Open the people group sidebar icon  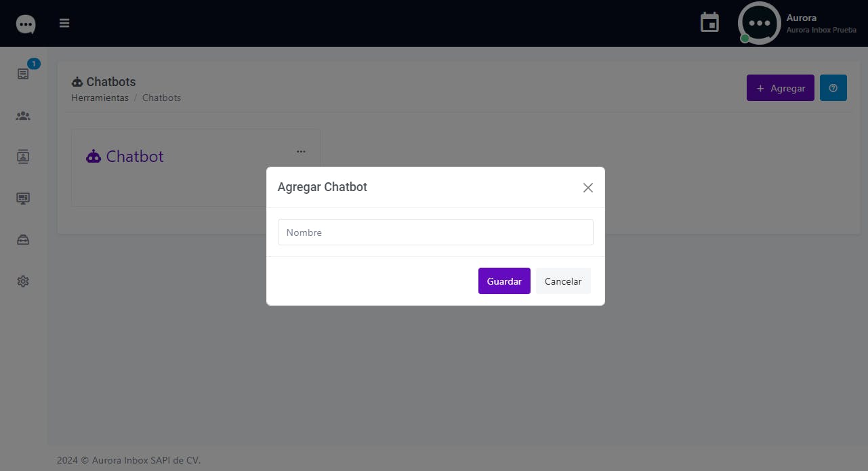(x=23, y=116)
